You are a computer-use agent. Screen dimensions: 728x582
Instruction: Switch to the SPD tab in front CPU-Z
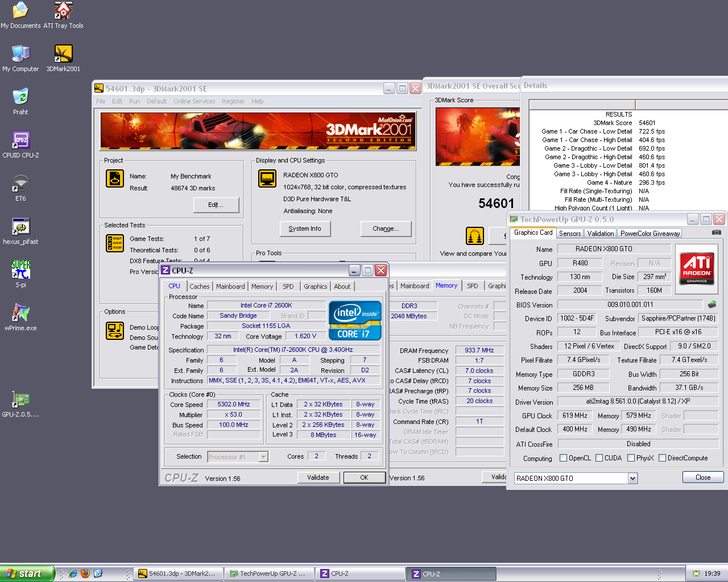[x=288, y=286]
